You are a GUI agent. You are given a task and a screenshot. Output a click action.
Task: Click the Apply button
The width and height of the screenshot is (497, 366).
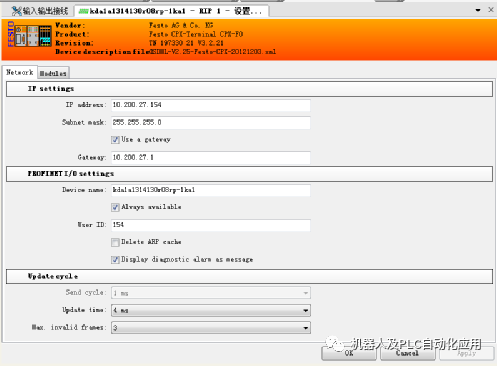(x=467, y=353)
